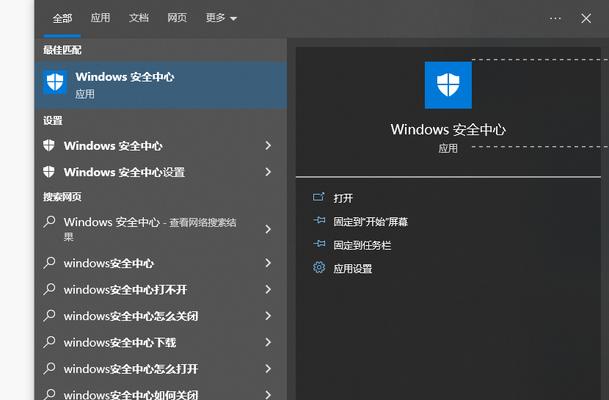Choose 固定到任务栏
The image size is (609, 400).
(362, 245)
